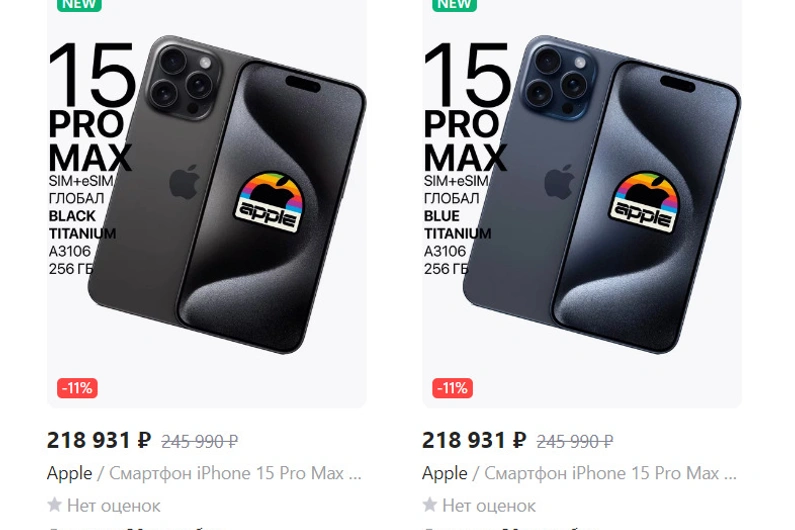This screenshot has height=530, width=795.
Task: Click the NEW badge on Blue Titanium card
Action: [x=454, y=5]
